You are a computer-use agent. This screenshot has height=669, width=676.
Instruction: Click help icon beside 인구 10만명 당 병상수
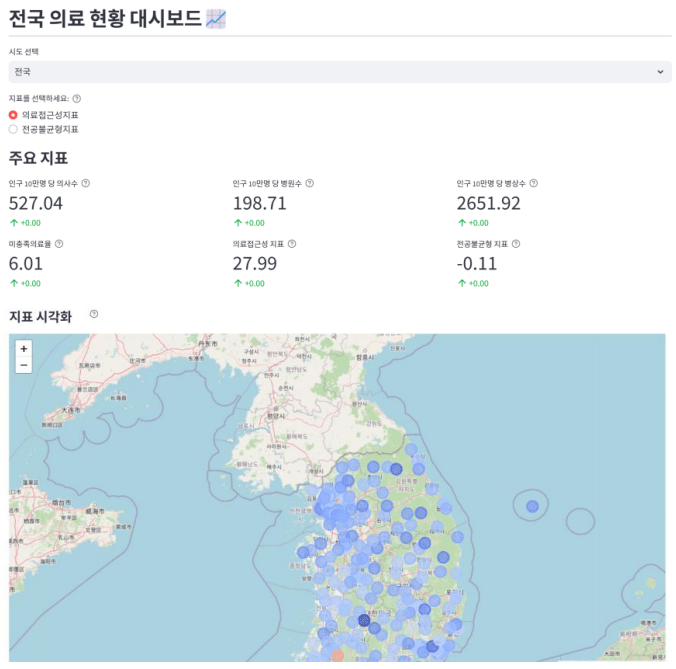pyautogui.click(x=534, y=183)
